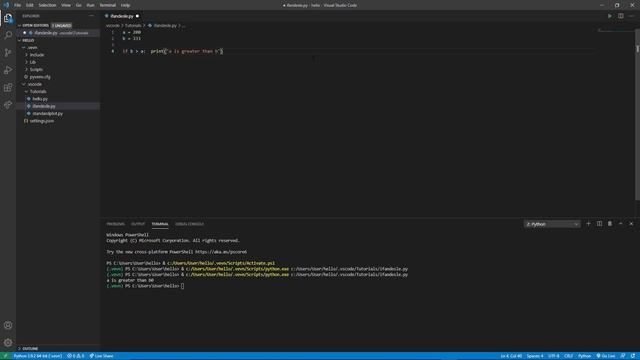The width and height of the screenshot is (640, 360).
Task: Open the Live Share activity bar icon
Action: 8,105
